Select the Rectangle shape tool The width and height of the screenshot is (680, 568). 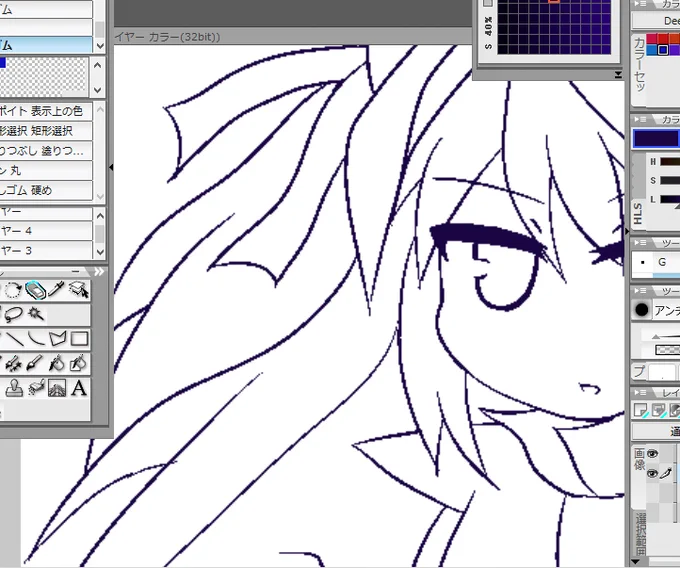79,339
